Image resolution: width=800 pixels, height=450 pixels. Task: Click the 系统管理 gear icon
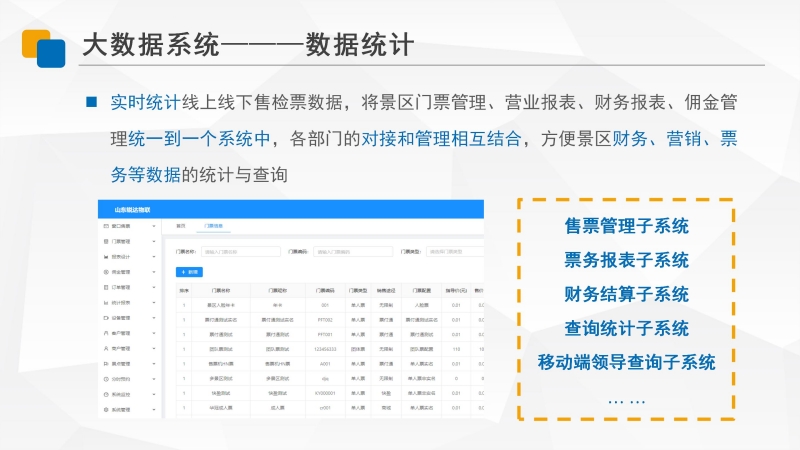click(x=106, y=410)
